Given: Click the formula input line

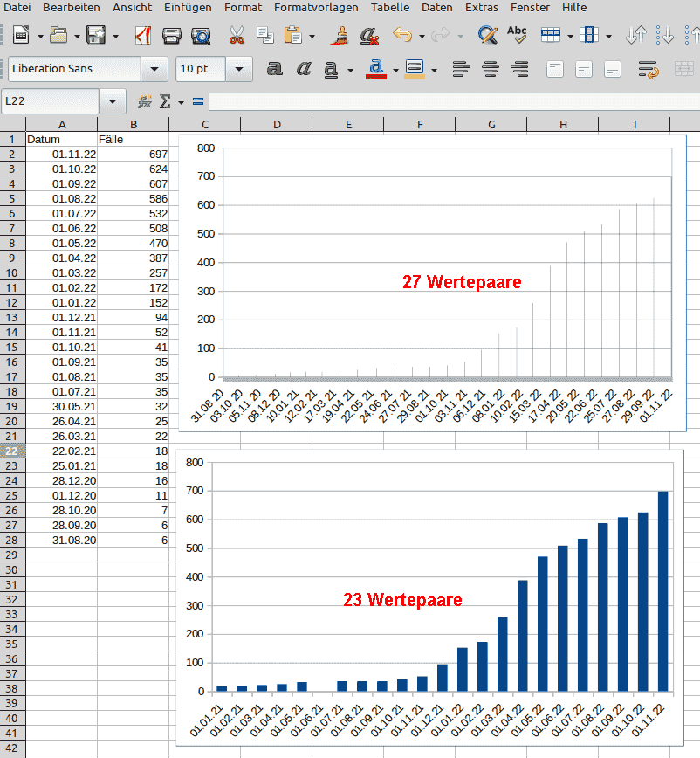Looking at the screenshot, I should point(454,102).
